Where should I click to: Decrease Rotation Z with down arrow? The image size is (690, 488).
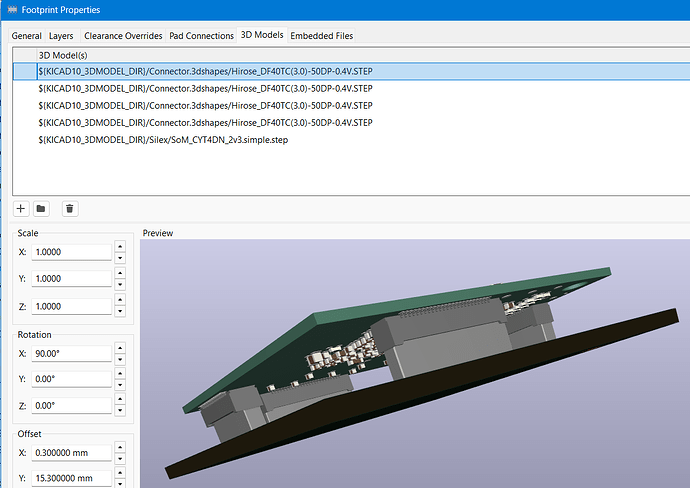120,411
